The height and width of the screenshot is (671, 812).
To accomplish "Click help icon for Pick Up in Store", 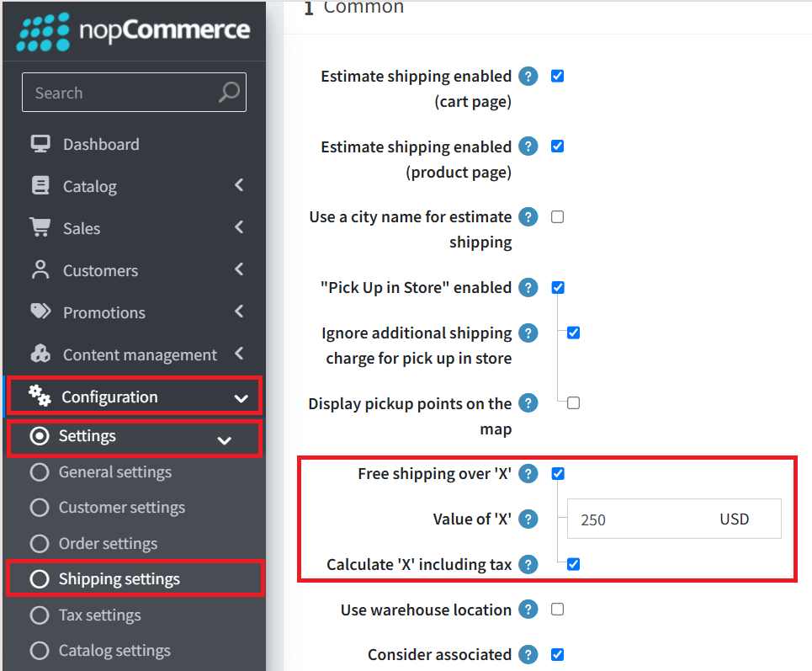I will pos(528,287).
